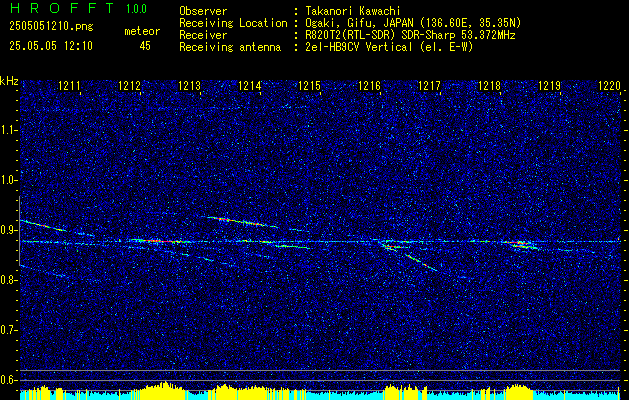Select the meteor count value 45

pos(145,46)
